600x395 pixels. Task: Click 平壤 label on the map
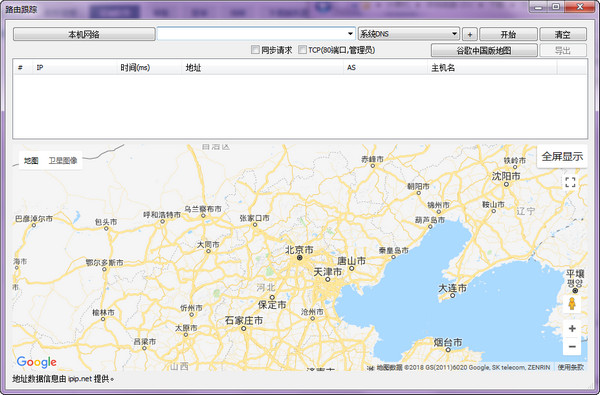(575, 274)
